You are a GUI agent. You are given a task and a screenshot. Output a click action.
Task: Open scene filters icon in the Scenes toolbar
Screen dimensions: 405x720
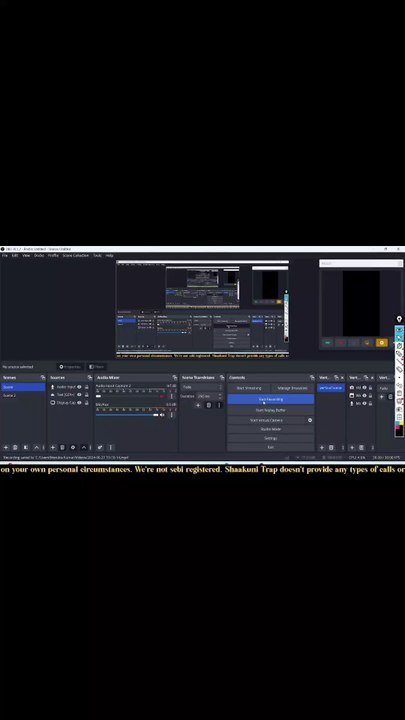pos(26,447)
